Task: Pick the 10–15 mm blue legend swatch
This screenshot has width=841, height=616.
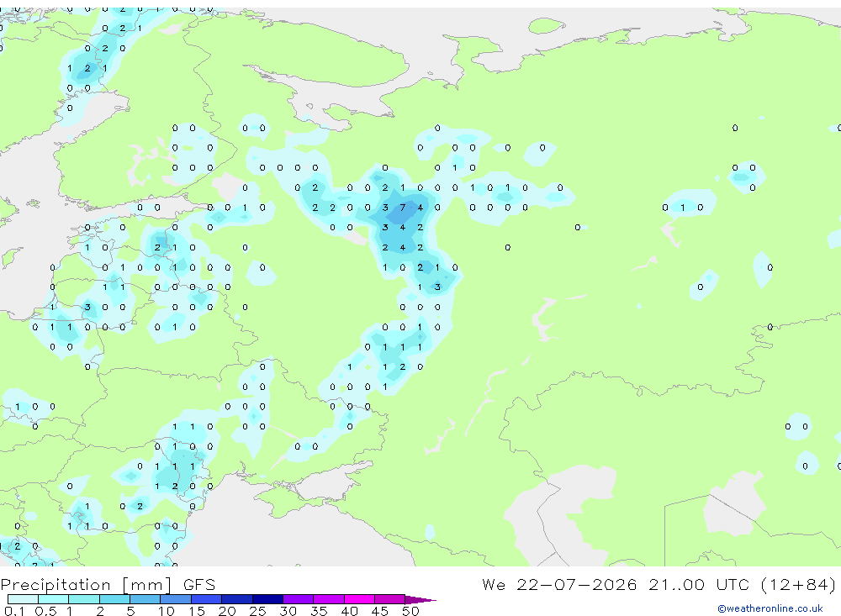Action: (176, 599)
